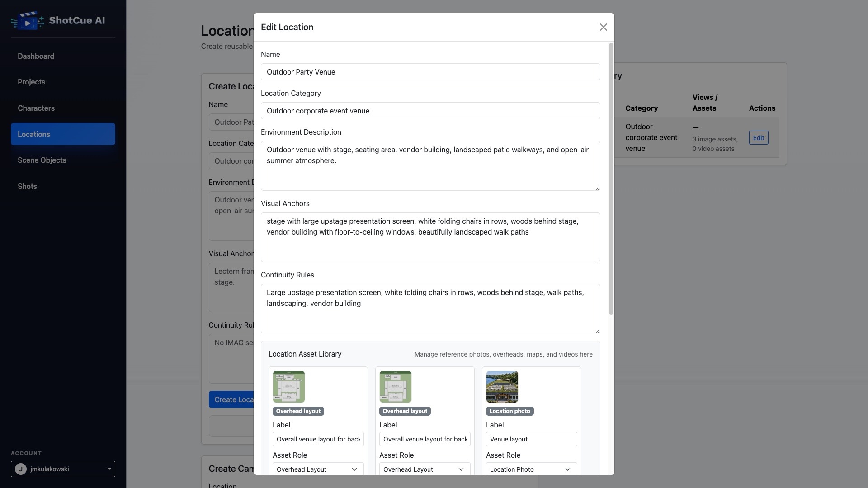The height and width of the screenshot is (488, 868).
Task: Click the ShotCue AI clapperboard logo
Action: point(28,21)
